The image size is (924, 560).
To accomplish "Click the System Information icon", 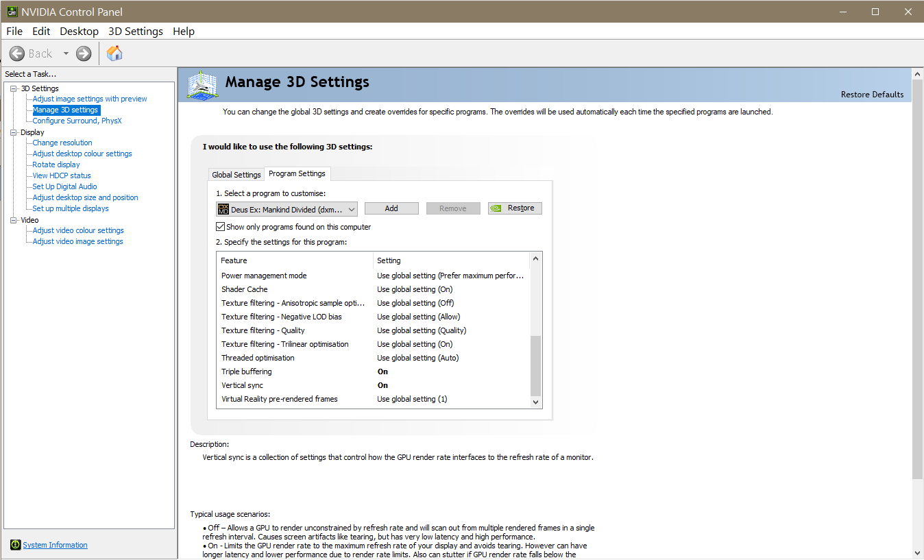I will [x=16, y=545].
